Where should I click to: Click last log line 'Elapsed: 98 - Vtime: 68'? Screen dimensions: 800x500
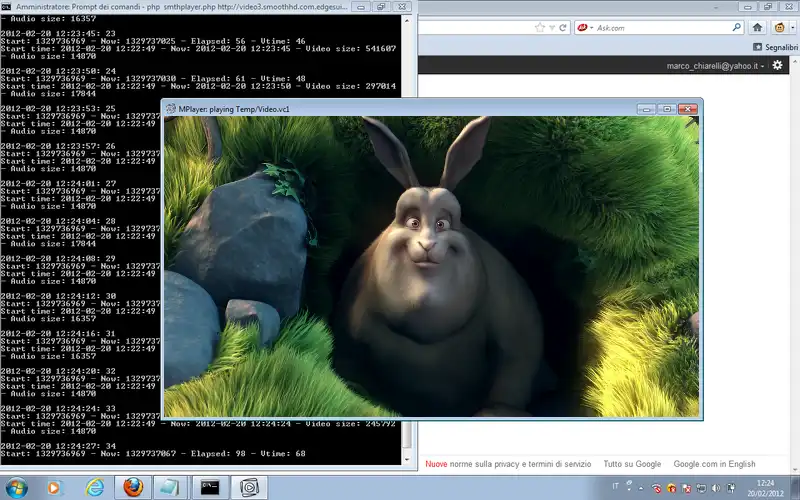(x=248, y=454)
